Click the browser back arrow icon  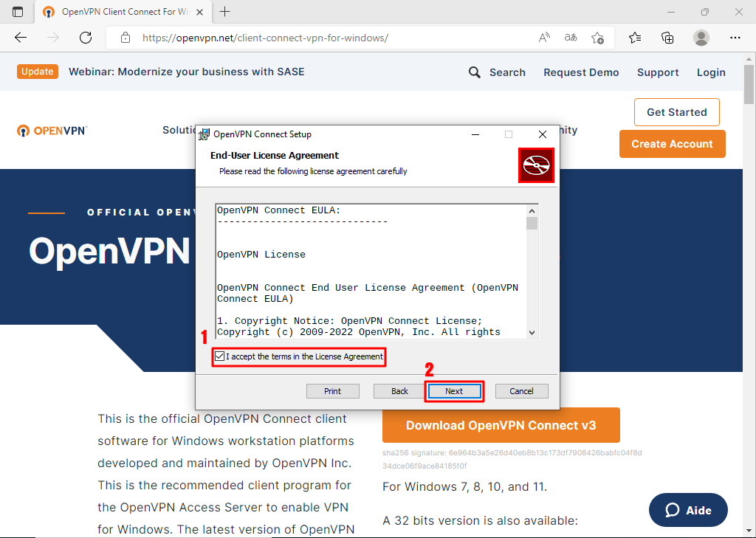pyautogui.click(x=21, y=38)
